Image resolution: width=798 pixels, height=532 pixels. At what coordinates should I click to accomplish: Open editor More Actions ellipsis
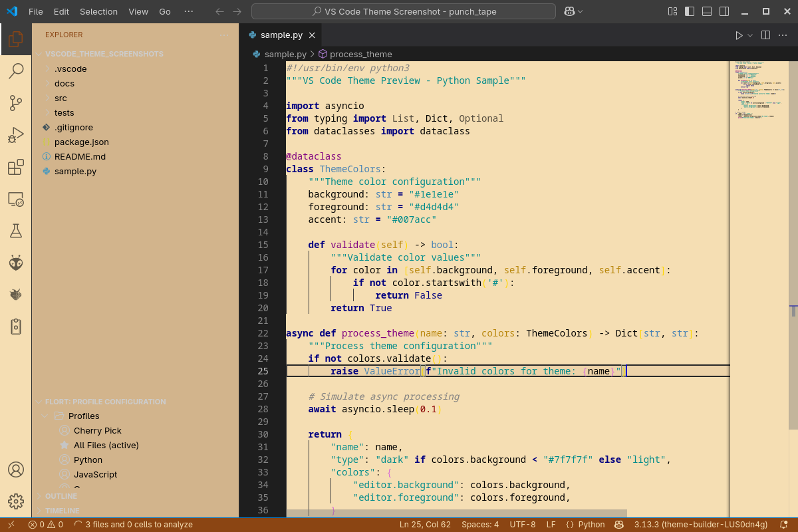coord(783,35)
